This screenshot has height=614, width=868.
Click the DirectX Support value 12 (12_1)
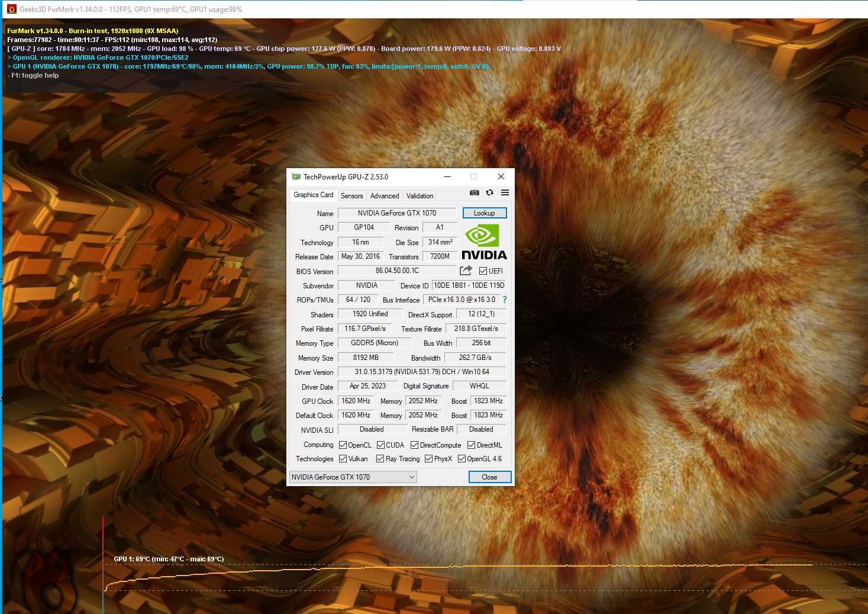coord(481,314)
